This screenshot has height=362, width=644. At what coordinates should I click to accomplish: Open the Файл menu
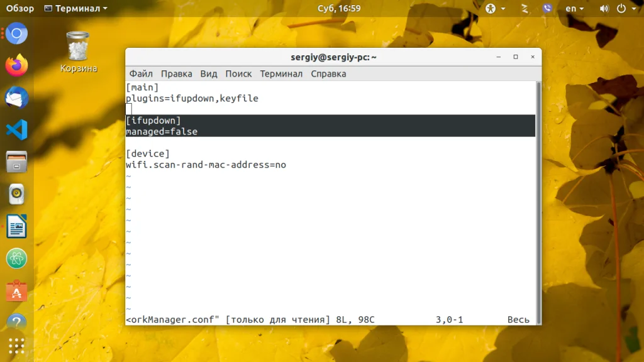coord(141,74)
